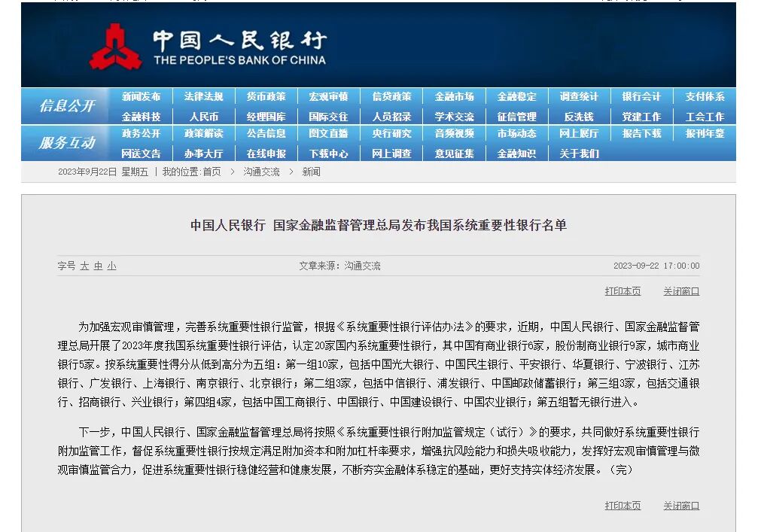Open the 货币政策 navigation item
767x532 pixels.
(266, 96)
